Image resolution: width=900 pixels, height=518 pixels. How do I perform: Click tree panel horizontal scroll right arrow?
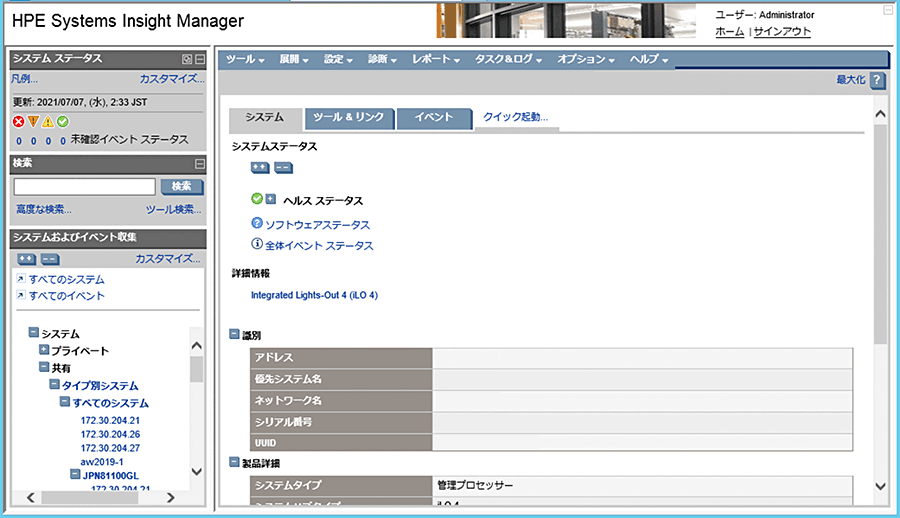point(170,497)
